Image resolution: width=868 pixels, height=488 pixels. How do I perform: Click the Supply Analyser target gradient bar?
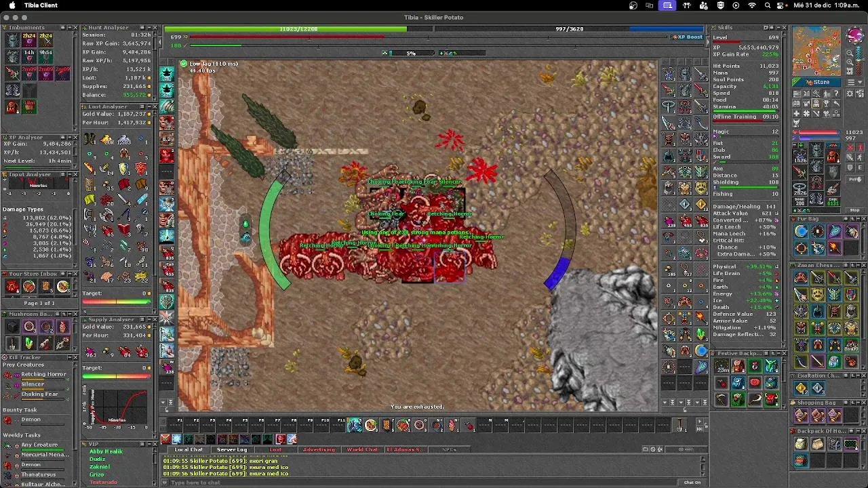coord(117,375)
